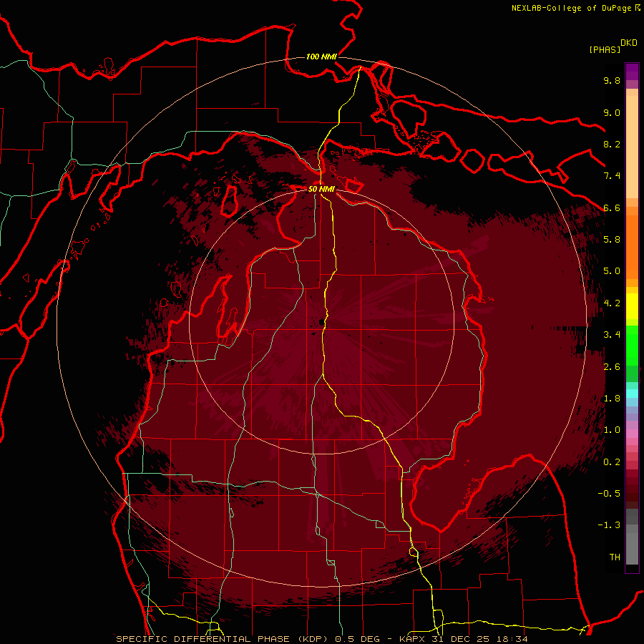Viewport: 644px width, 644px height.
Task: Click the 8.2 legend value
Action: click(x=612, y=144)
